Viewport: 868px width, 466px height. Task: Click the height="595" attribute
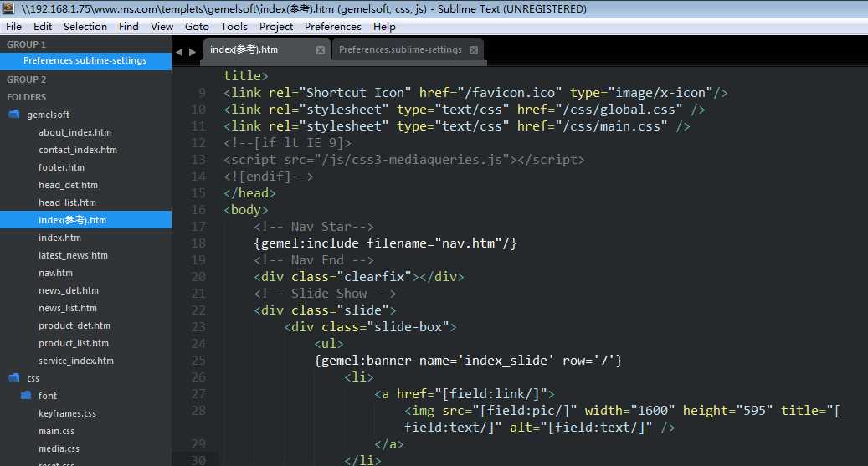[x=727, y=410]
